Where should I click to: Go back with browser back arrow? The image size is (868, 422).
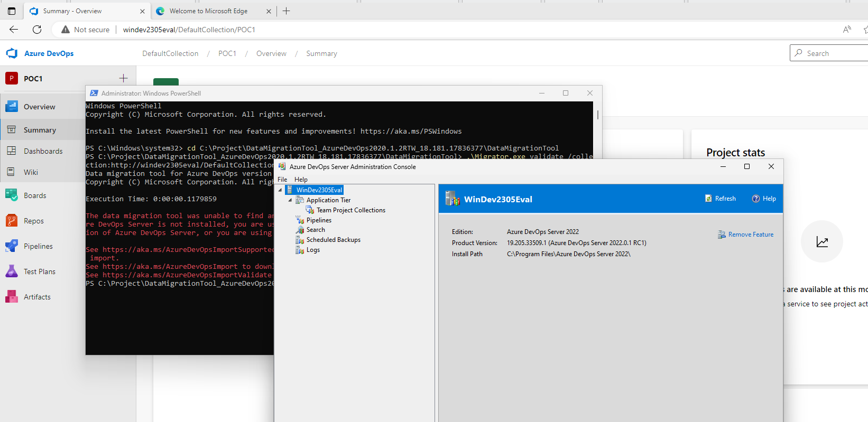14,30
